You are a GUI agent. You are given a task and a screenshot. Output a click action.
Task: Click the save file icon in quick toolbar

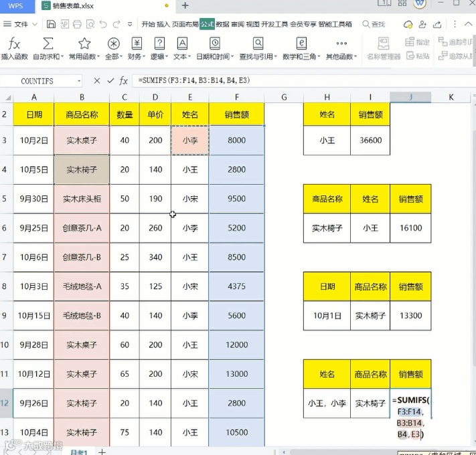[51, 24]
